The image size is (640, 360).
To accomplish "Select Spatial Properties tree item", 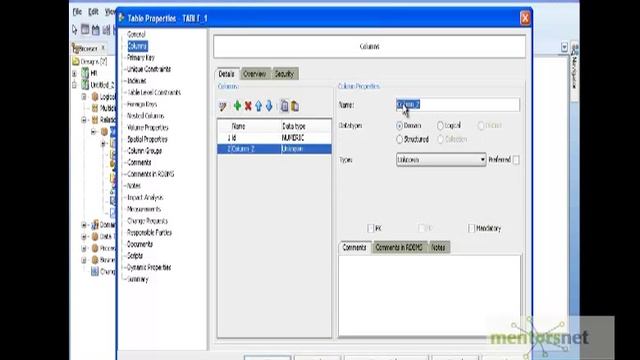I will click(147, 139).
